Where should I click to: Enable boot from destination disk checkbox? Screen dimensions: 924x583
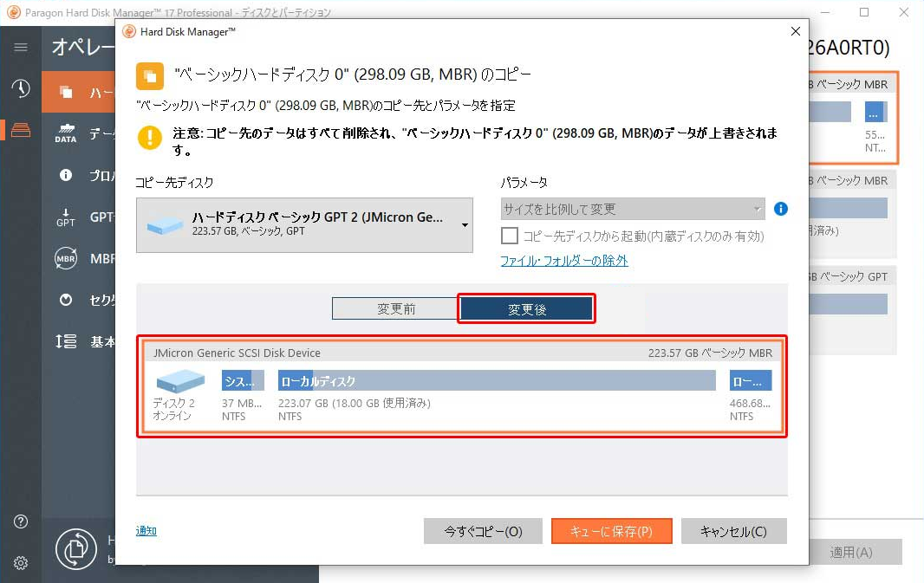509,236
